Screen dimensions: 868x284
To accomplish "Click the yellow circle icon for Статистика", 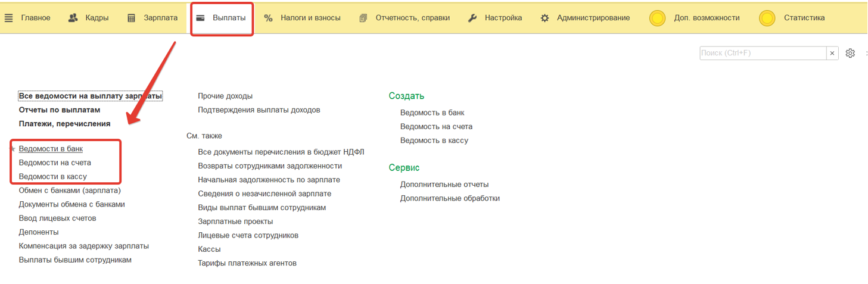I will [x=767, y=18].
